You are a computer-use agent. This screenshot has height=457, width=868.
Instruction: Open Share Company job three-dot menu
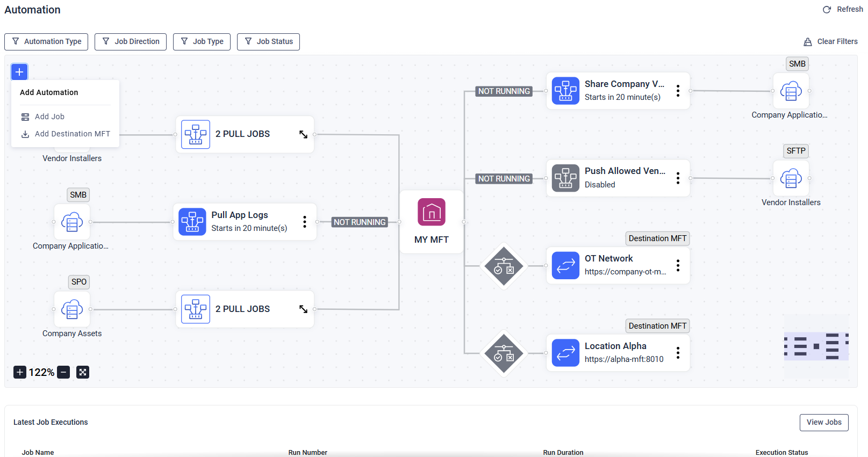pyautogui.click(x=678, y=91)
